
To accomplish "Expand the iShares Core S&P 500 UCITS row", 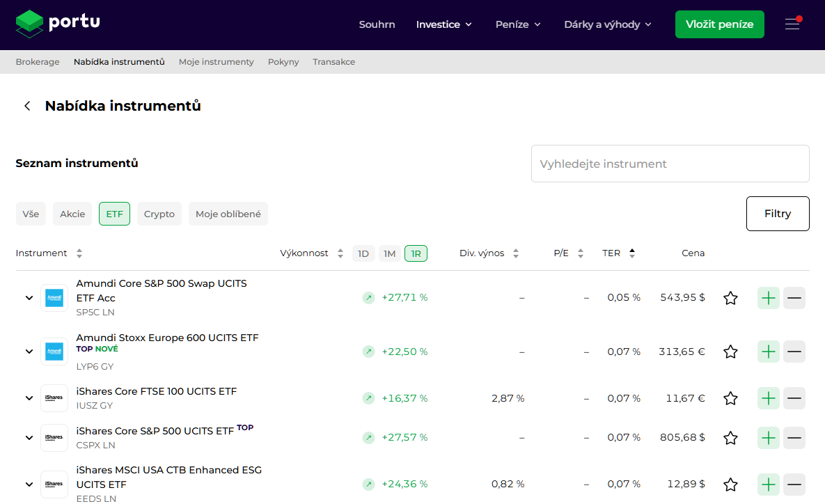I will (29, 438).
